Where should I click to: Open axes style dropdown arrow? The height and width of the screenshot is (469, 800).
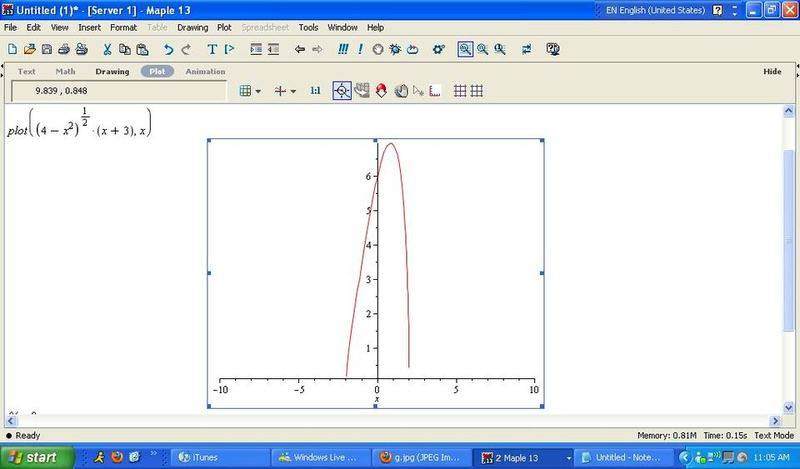pyautogui.click(x=293, y=91)
